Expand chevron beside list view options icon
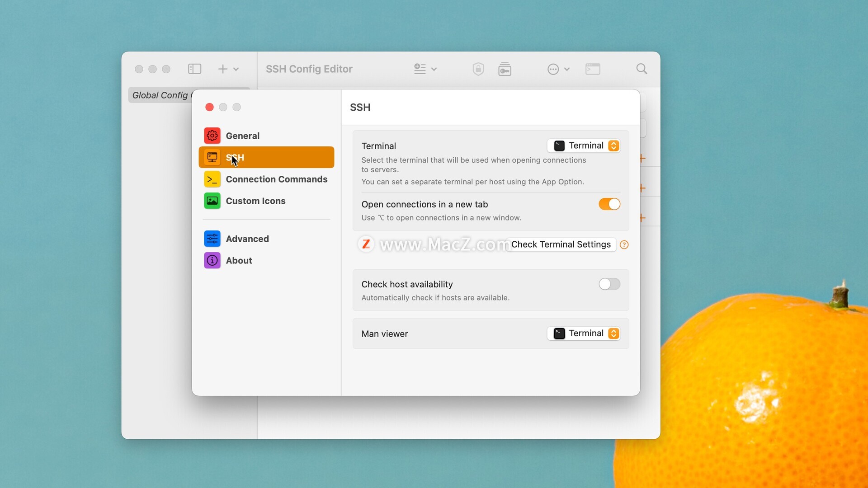 [434, 69]
